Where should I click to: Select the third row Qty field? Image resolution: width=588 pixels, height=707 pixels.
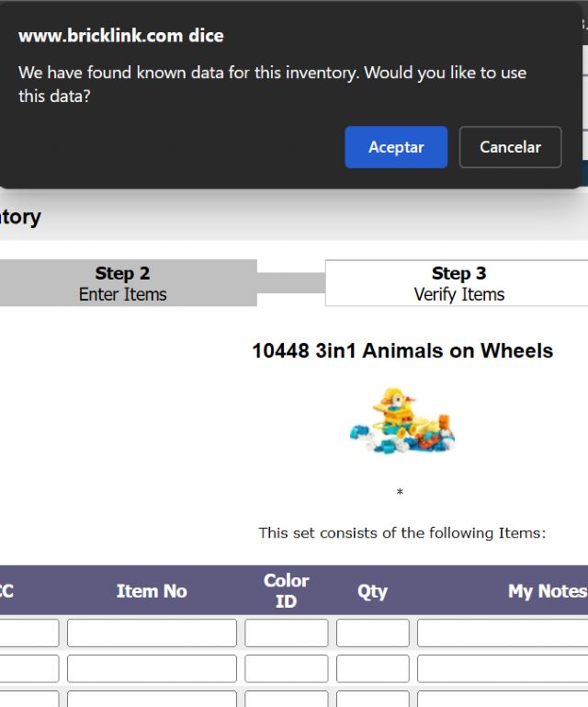(x=372, y=699)
